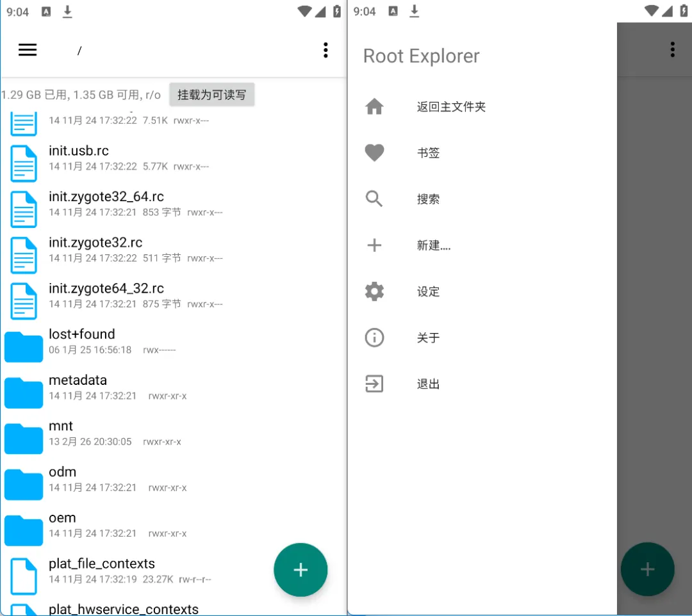Click file icon of init.zygote32_64.rc
692x616 pixels.
pos(24,209)
